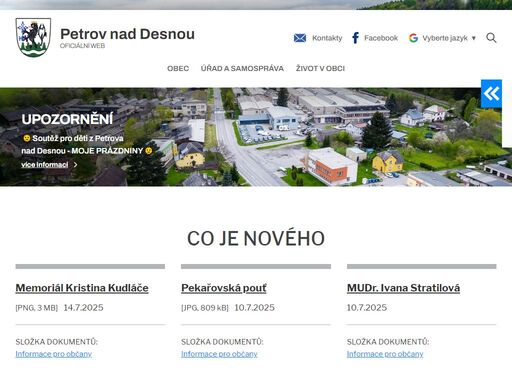
Task: Open the Pekařovská pouť news item
Action: point(224,288)
